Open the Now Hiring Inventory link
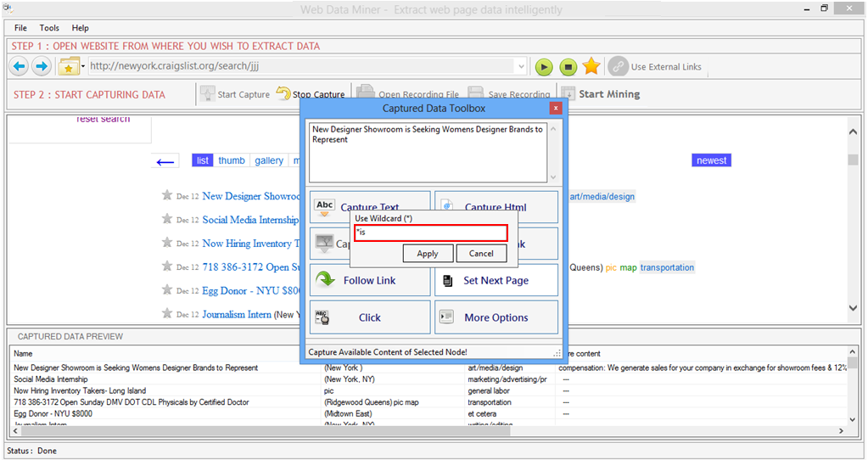 pyautogui.click(x=251, y=244)
